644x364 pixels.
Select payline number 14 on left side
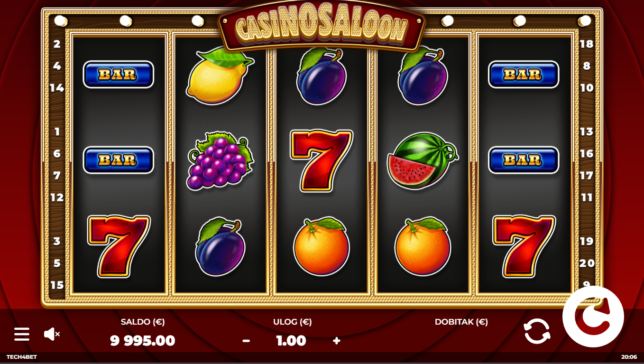(x=57, y=87)
